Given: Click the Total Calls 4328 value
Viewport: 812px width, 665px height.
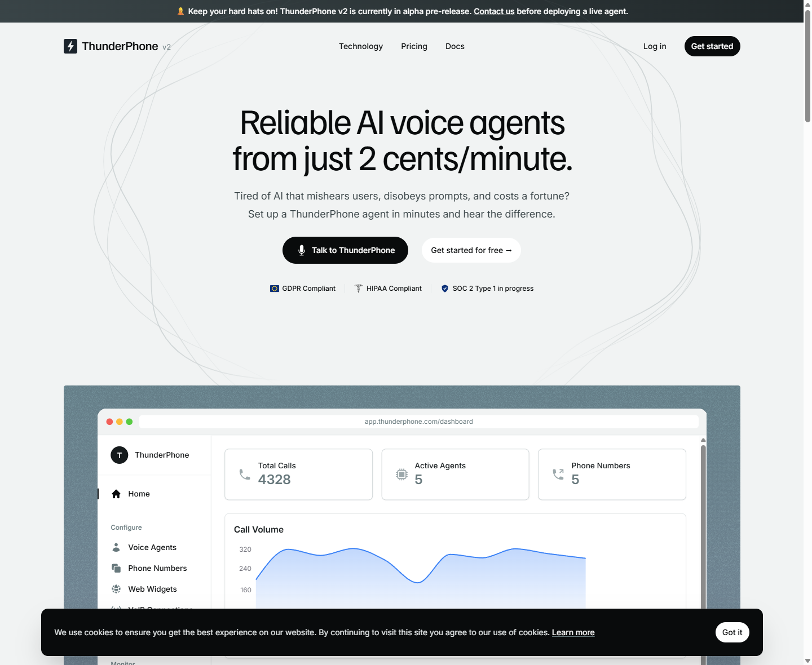Looking at the screenshot, I should 275,480.
